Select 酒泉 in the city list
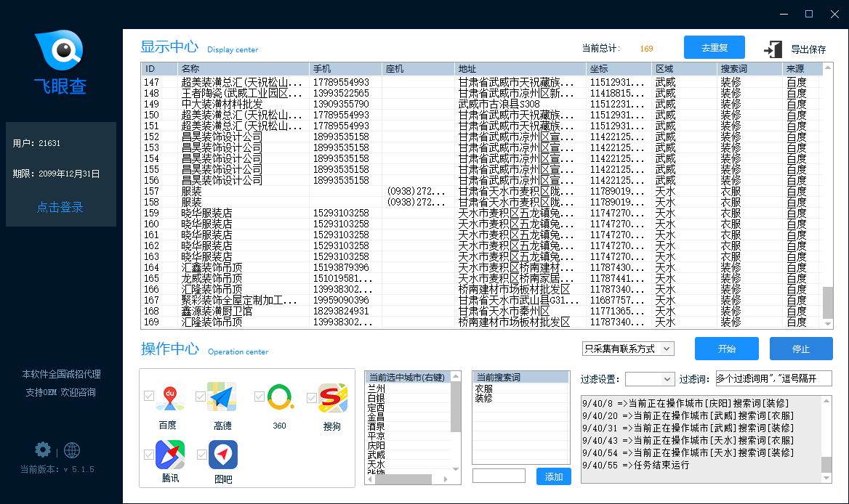 click(x=377, y=427)
